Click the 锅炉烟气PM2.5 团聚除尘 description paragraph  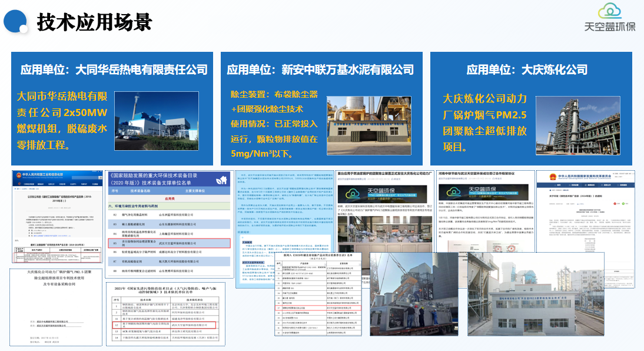[x=484, y=122]
